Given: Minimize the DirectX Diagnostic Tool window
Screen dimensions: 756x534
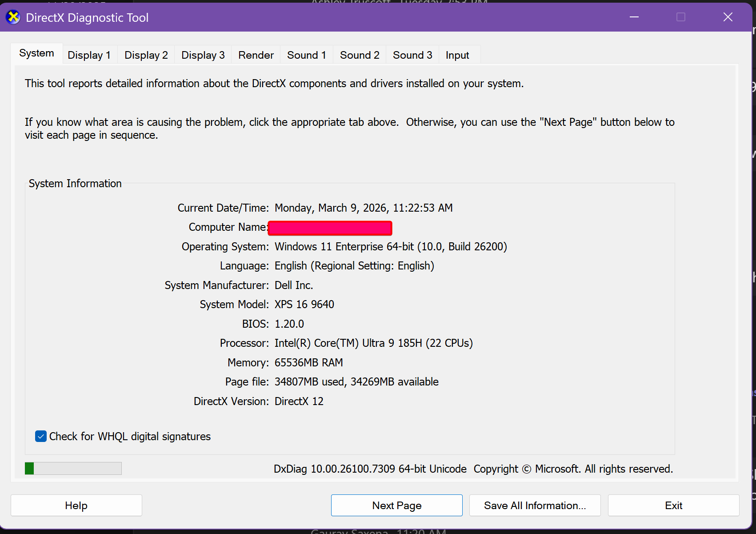Looking at the screenshot, I should [634, 17].
